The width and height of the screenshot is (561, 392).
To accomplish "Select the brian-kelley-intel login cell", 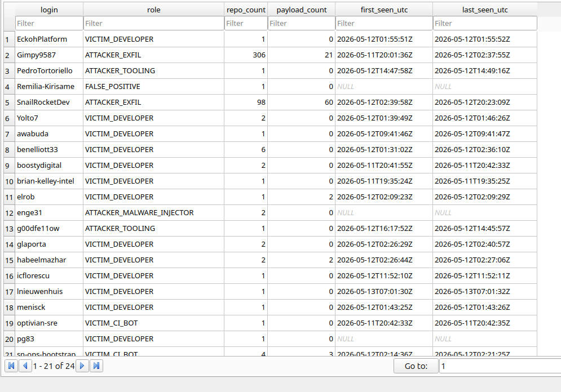I will coord(49,181).
